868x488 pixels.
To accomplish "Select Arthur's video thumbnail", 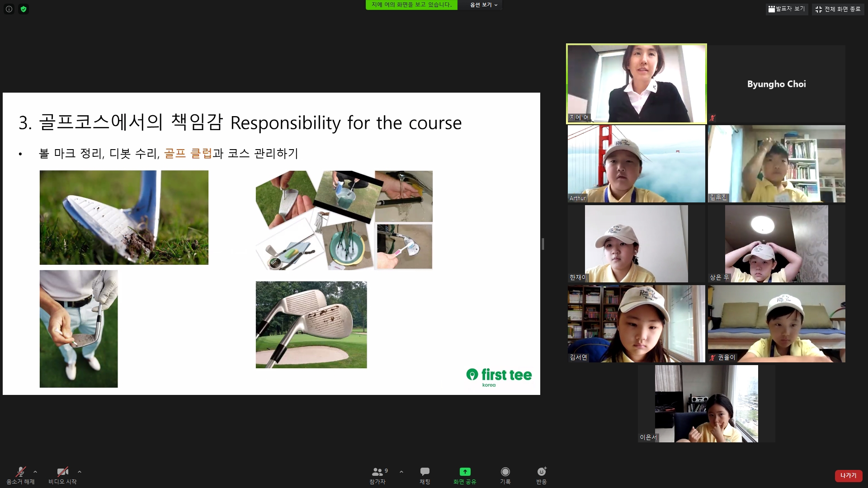I will [x=636, y=164].
